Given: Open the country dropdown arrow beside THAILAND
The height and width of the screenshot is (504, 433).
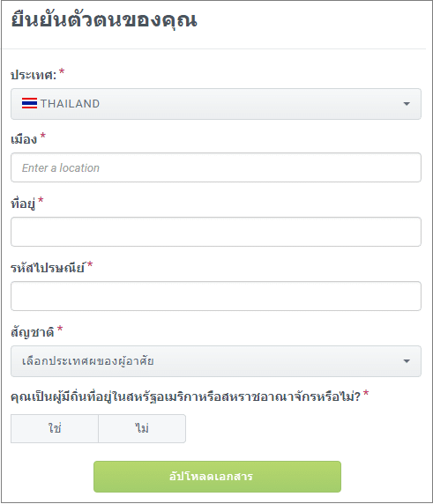Looking at the screenshot, I should tap(407, 104).
